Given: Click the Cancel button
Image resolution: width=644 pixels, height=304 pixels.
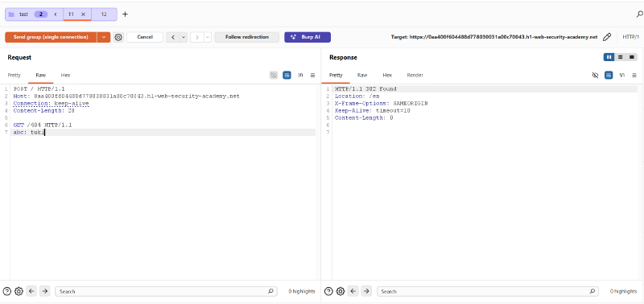Looking at the screenshot, I should (145, 37).
